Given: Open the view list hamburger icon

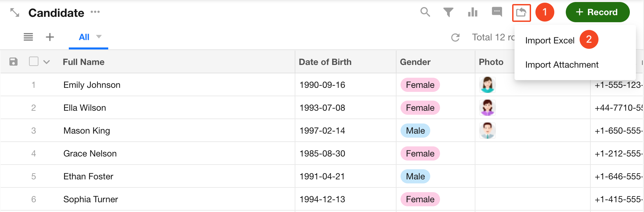Looking at the screenshot, I should [x=28, y=37].
